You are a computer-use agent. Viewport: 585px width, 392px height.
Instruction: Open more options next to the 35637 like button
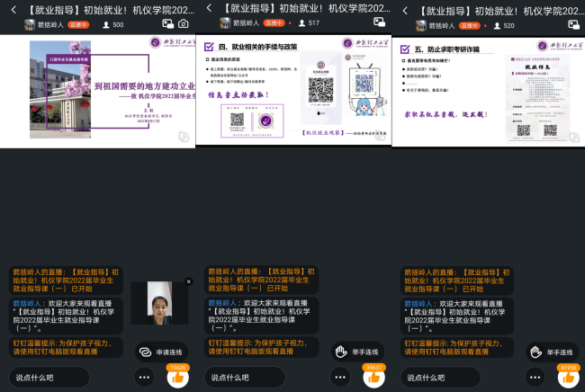[x=339, y=378]
